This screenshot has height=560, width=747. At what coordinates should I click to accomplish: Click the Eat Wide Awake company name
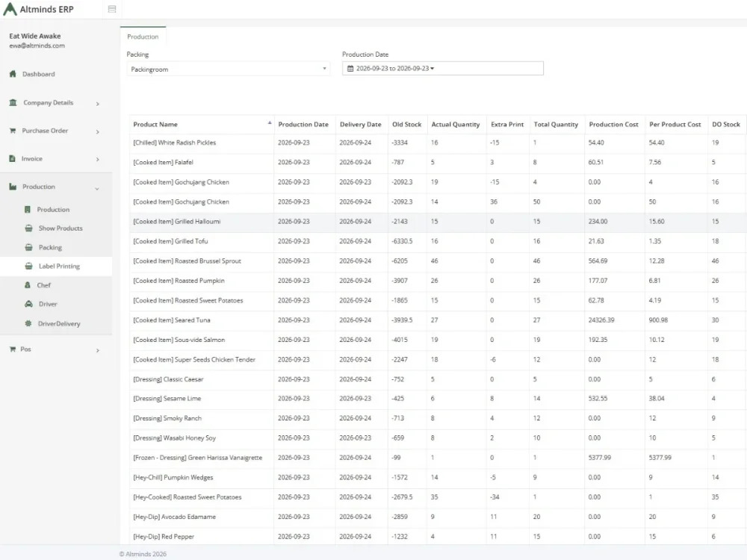pos(35,36)
